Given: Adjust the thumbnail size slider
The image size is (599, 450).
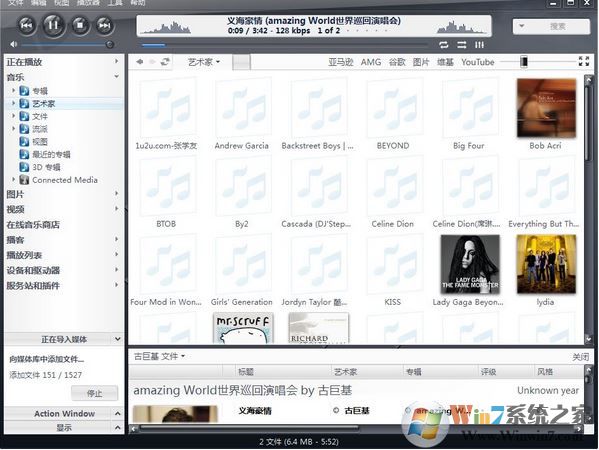Looking at the screenshot, I should [524, 62].
